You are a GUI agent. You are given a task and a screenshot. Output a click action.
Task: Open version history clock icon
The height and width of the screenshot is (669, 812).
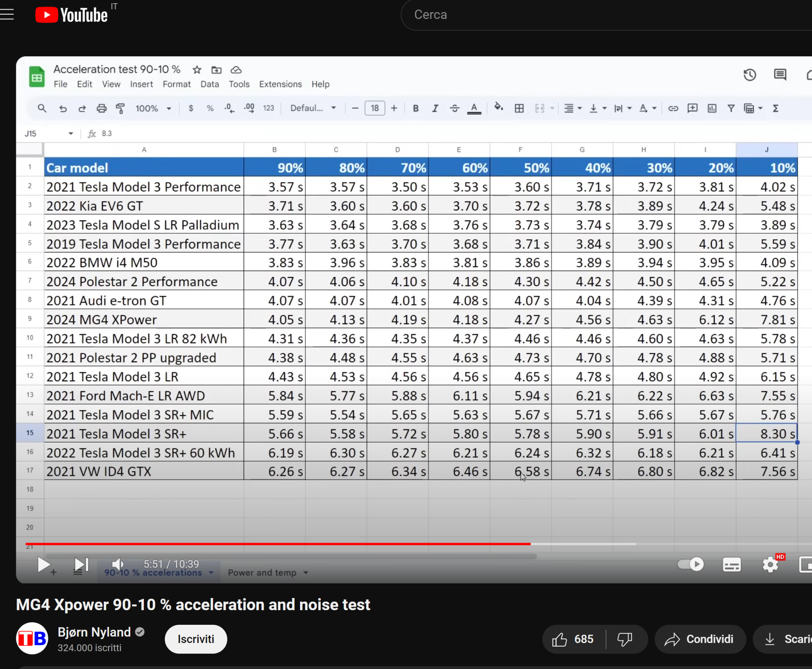749,75
